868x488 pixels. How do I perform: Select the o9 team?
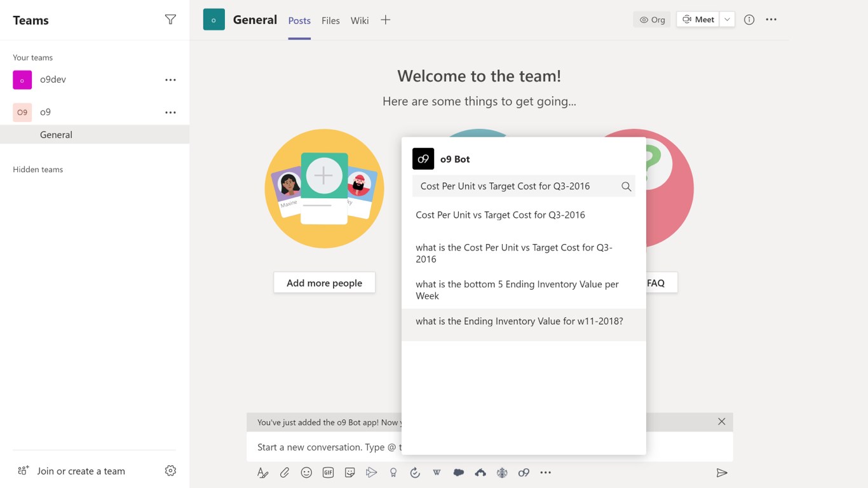tap(94, 112)
